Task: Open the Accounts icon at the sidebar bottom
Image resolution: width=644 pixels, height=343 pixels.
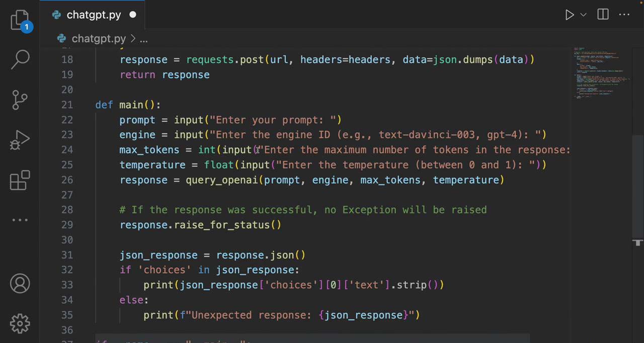Action: pos(20,283)
